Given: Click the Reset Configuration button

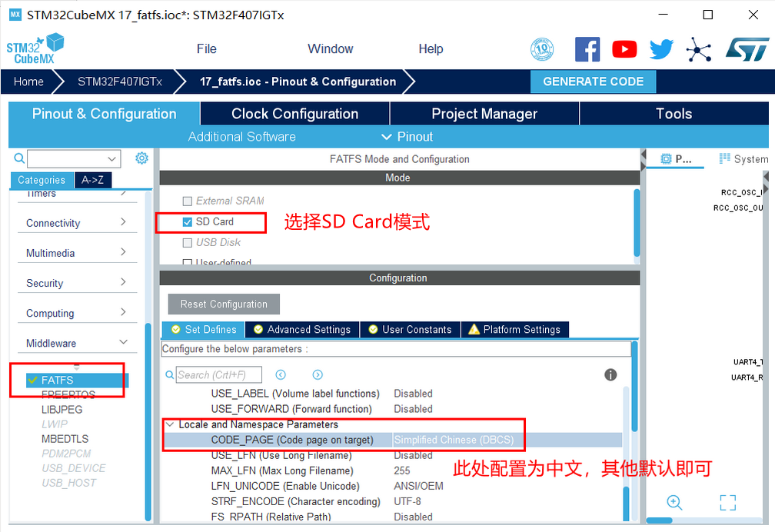Looking at the screenshot, I should (224, 304).
